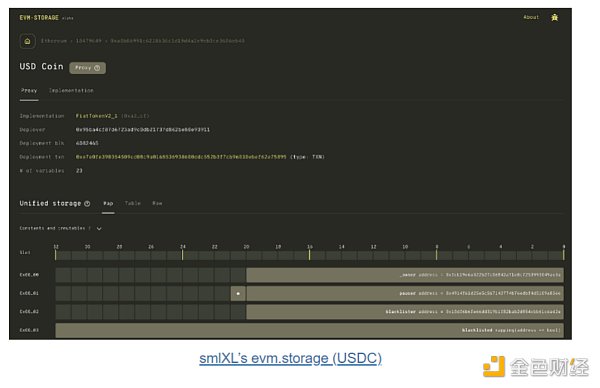Viewport: 600px width, 388px height.
Task: Select the Proxy tab
Action: [x=29, y=91]
